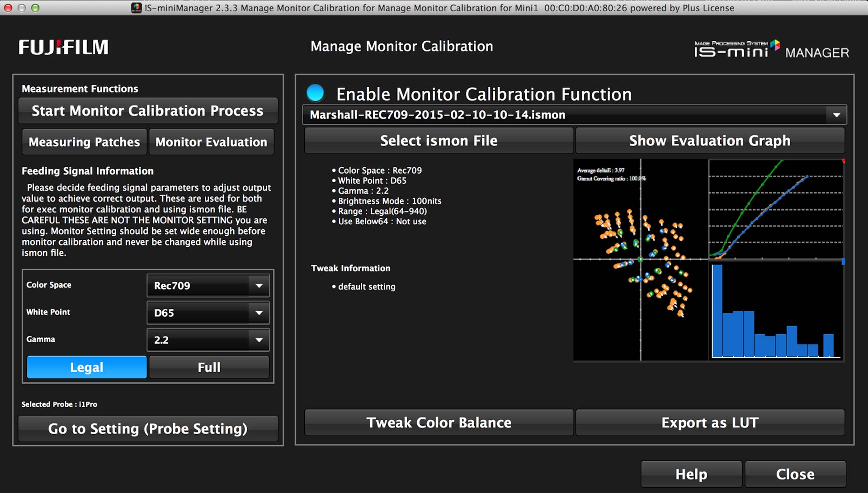Click the 'Measurement Functions' heading

(x=80, y=89)
